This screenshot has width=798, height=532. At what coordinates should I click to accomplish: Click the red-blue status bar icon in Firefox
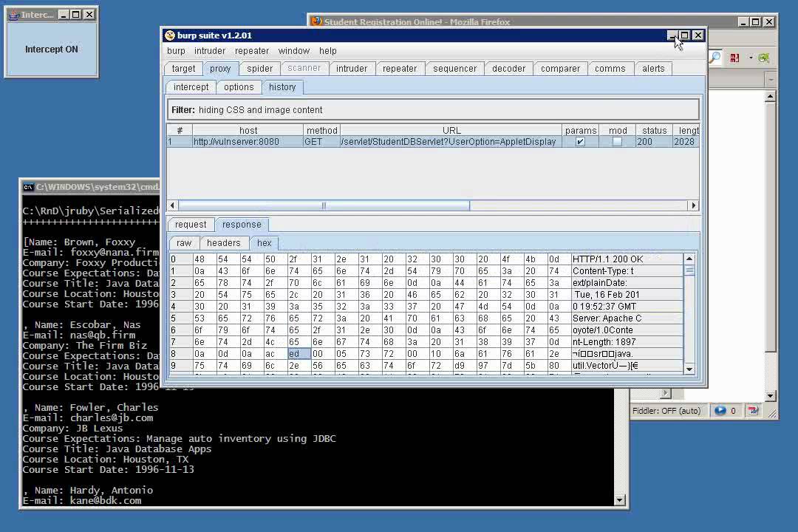tap(753, 411)
